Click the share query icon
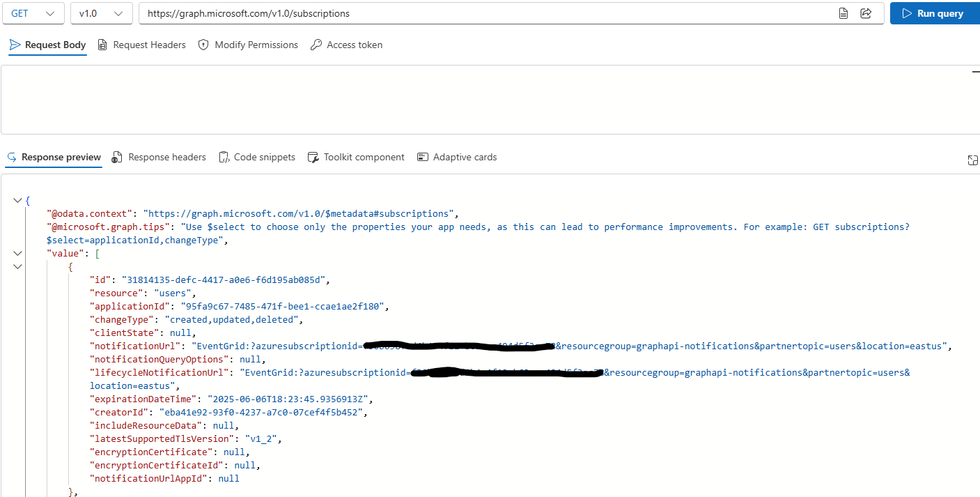Image resolution: width=980 pixels, height=497 pixels. pyautogui.click(x=866, y=13)
